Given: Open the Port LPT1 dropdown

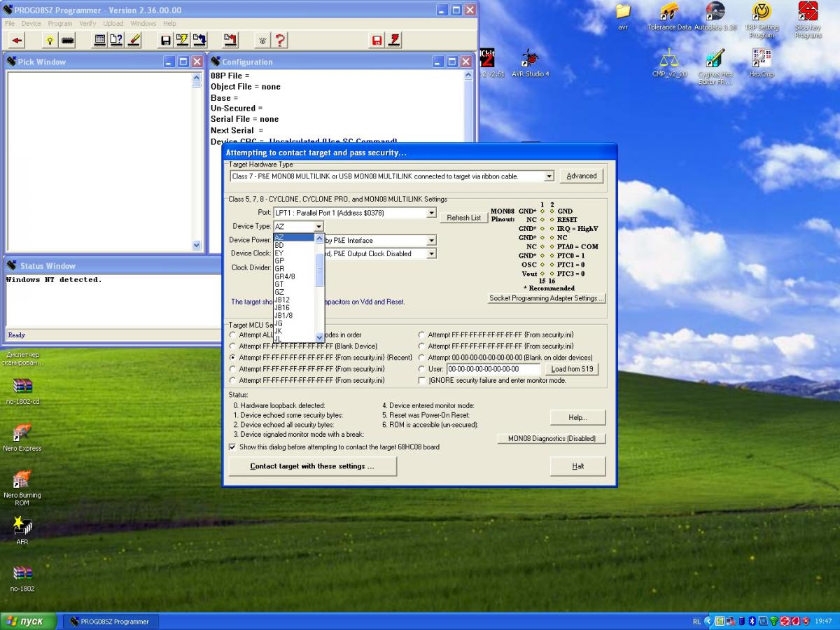Looking at the screenshot, I should [x=431, y=213].
